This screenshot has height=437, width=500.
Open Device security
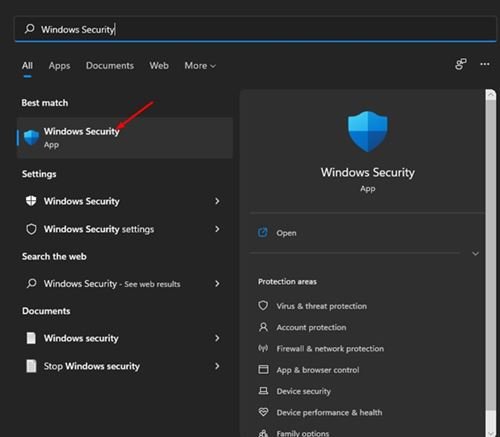point(303,391)
